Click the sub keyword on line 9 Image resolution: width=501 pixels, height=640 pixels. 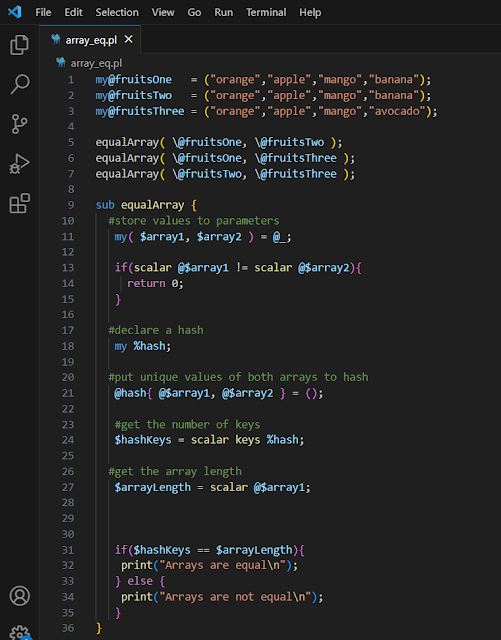tap(105, 205)
